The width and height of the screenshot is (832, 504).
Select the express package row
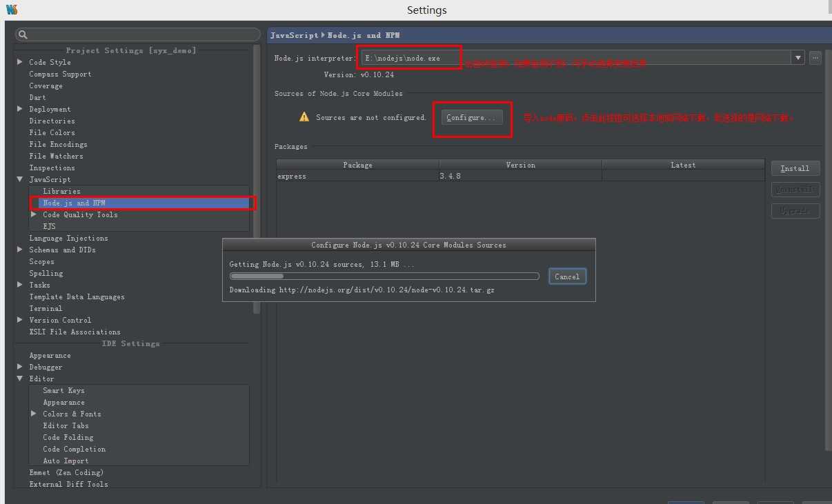[x=520, y=177]
